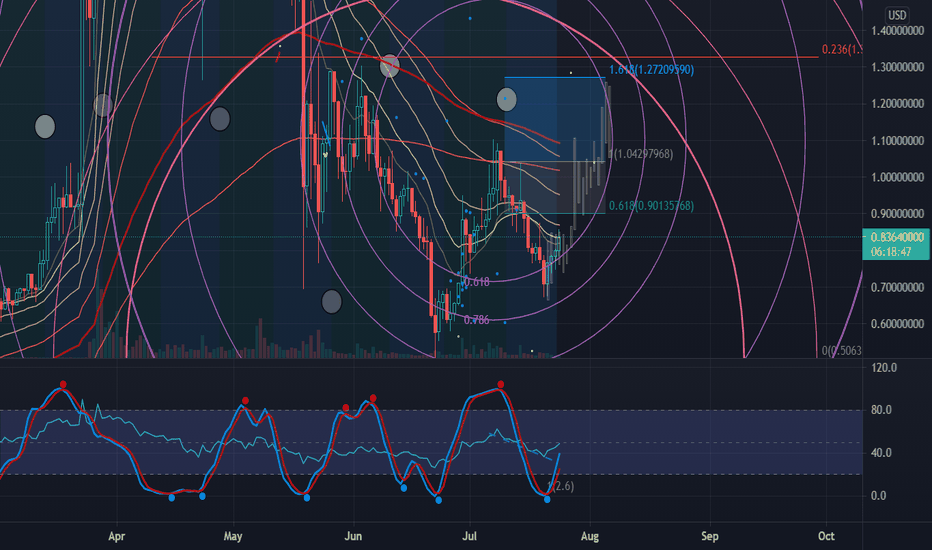
Task: Click the 1.40000000 price axis label
Action: (x=897, y=31)
